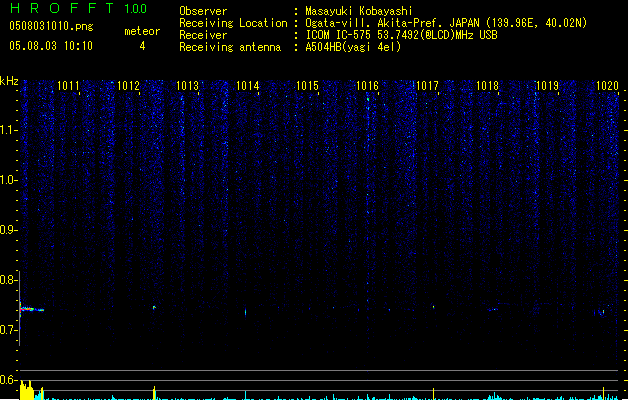
Task: Click the meteor echo spot near 1014
Action: [x=246, y=312]
